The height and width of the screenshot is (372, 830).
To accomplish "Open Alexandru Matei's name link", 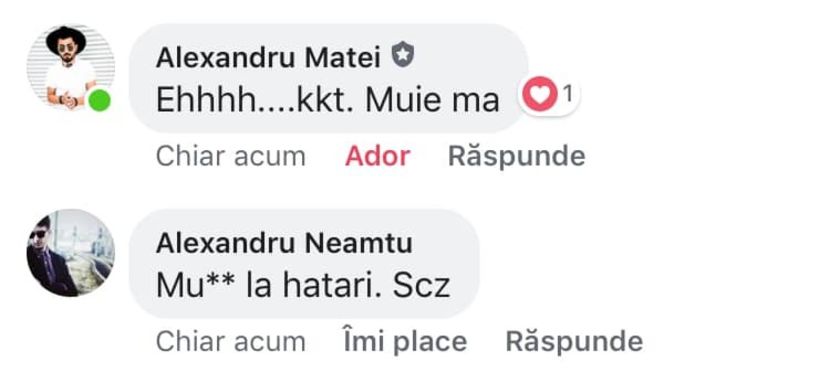I will 268,58.
